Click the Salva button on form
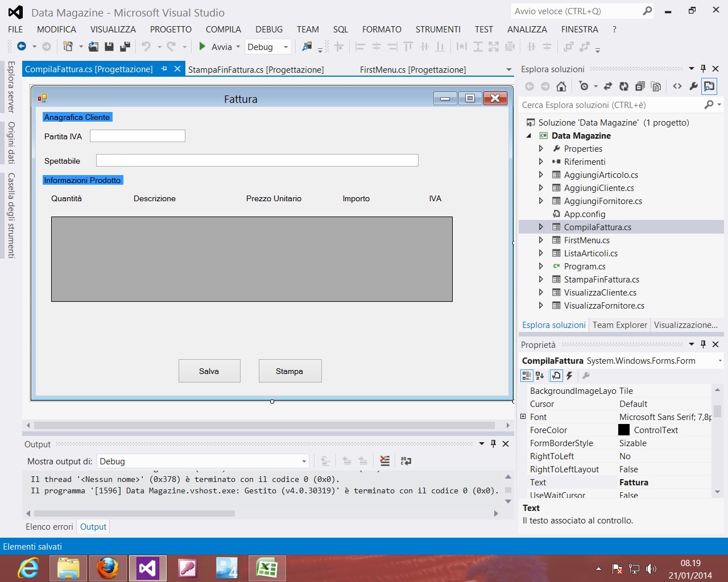 pos(209,371)
